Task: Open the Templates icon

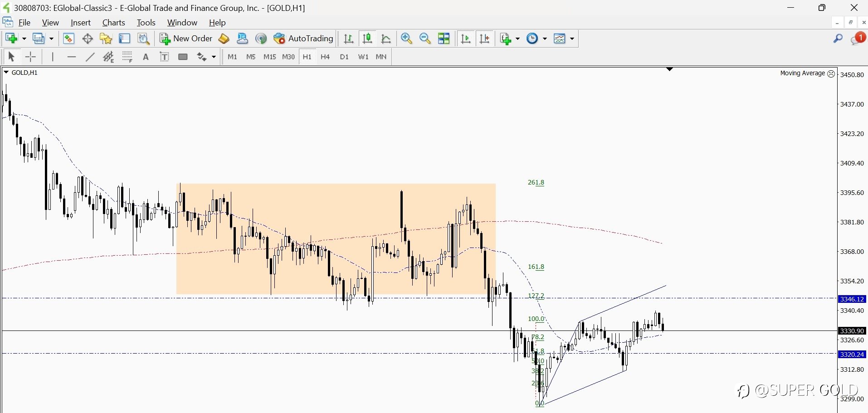Action: click(560, 39)
